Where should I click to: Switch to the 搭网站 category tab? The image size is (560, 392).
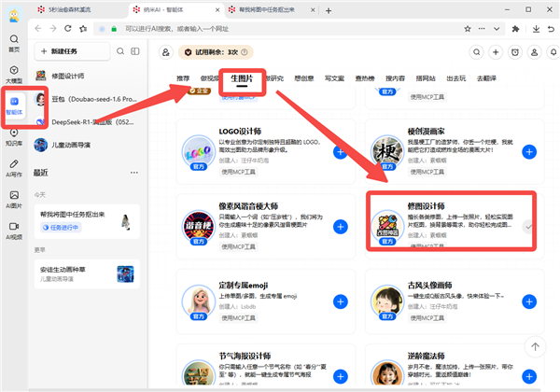(x=426, y=78)
